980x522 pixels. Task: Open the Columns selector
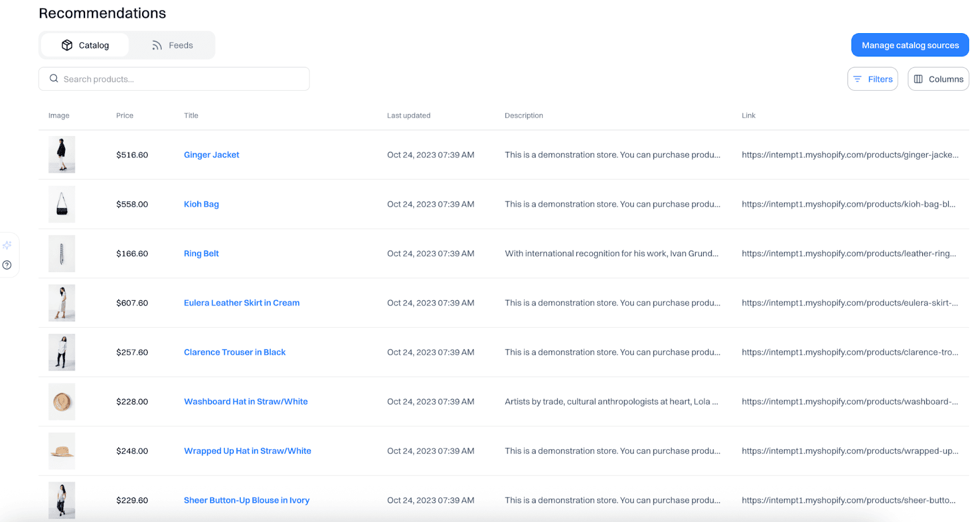[938, 79]
